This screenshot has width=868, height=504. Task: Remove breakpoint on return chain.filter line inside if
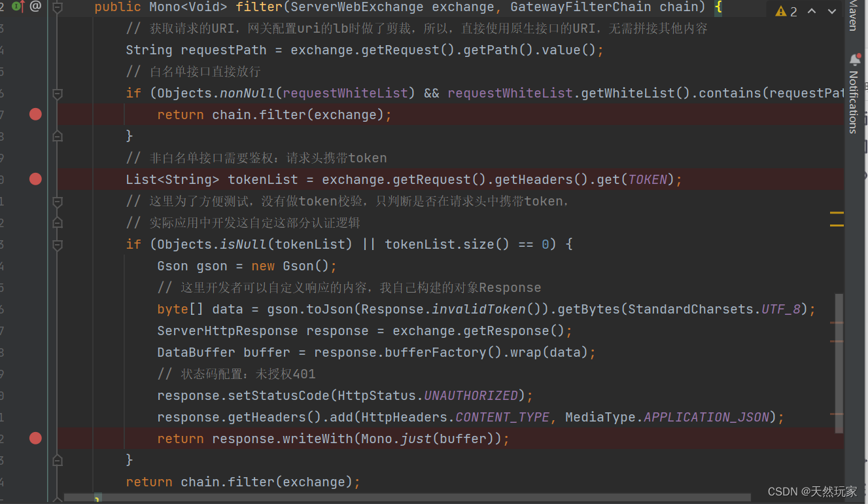point(35,115)
